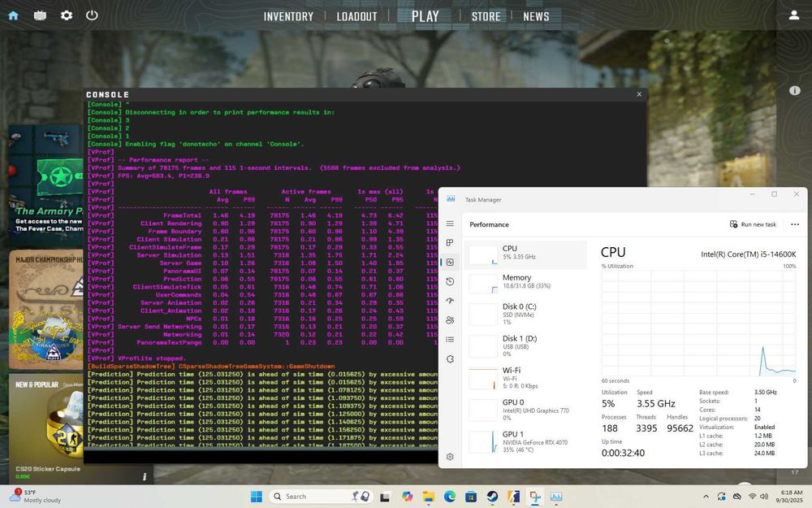
Task: Open Task Manager Services page
Action: 450,358
